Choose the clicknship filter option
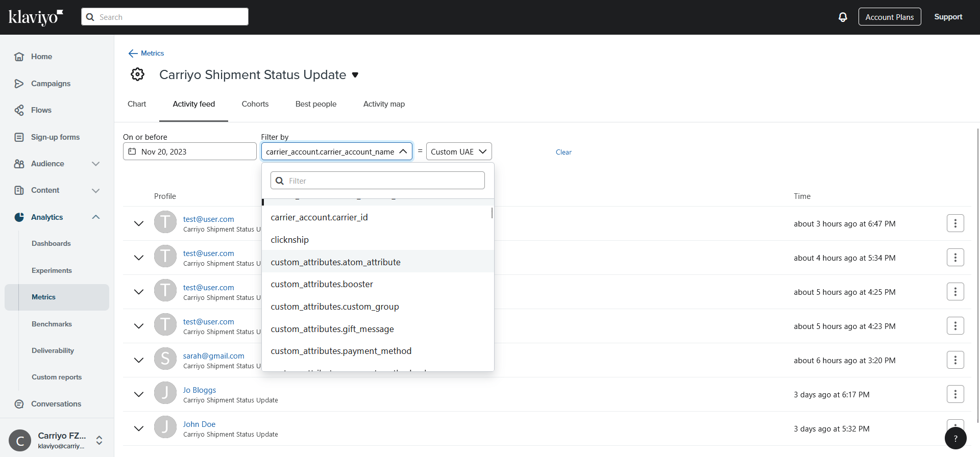This screenshot has height=457, width=980. pyautogui.click(x=378, y=240)
